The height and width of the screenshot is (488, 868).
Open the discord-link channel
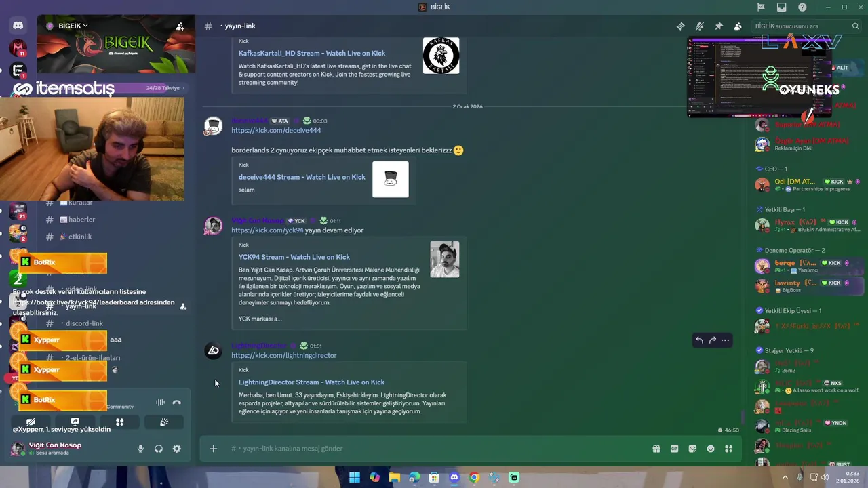pos(84,323)
